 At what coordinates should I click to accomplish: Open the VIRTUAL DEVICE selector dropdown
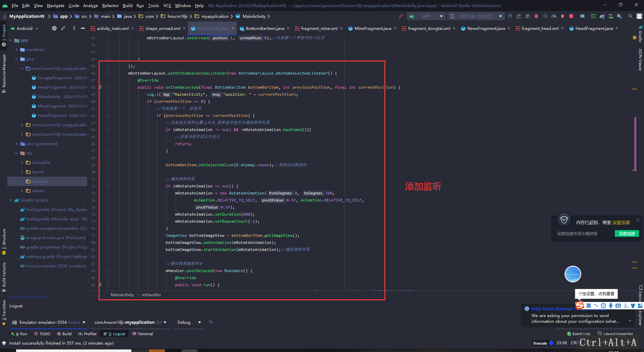click(x=476, y=16)
